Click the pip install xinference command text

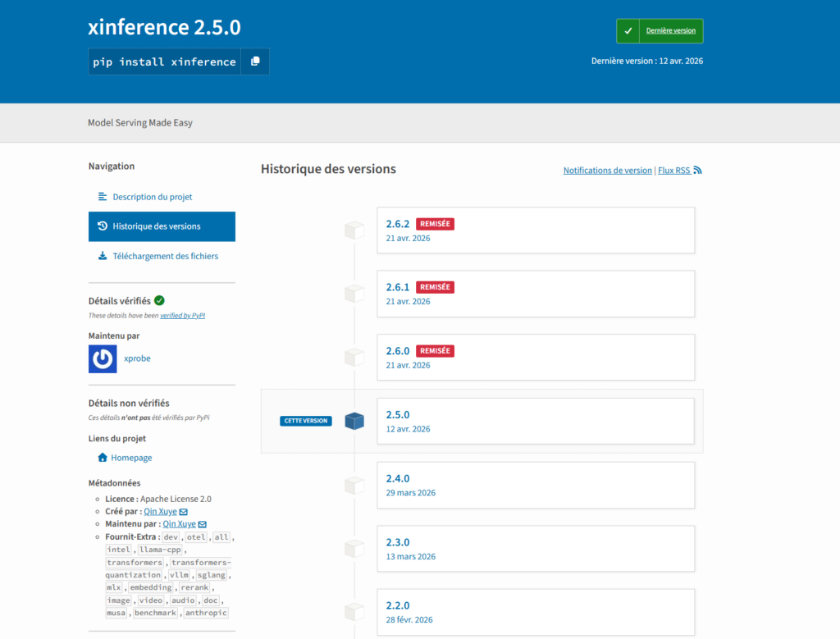point(164,62)
